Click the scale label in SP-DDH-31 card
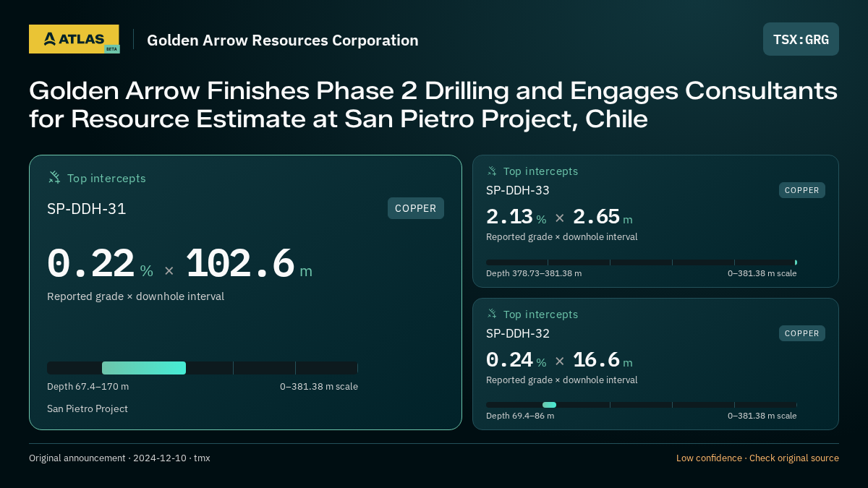The image size is (868, 488). click(x=319, y=386)
